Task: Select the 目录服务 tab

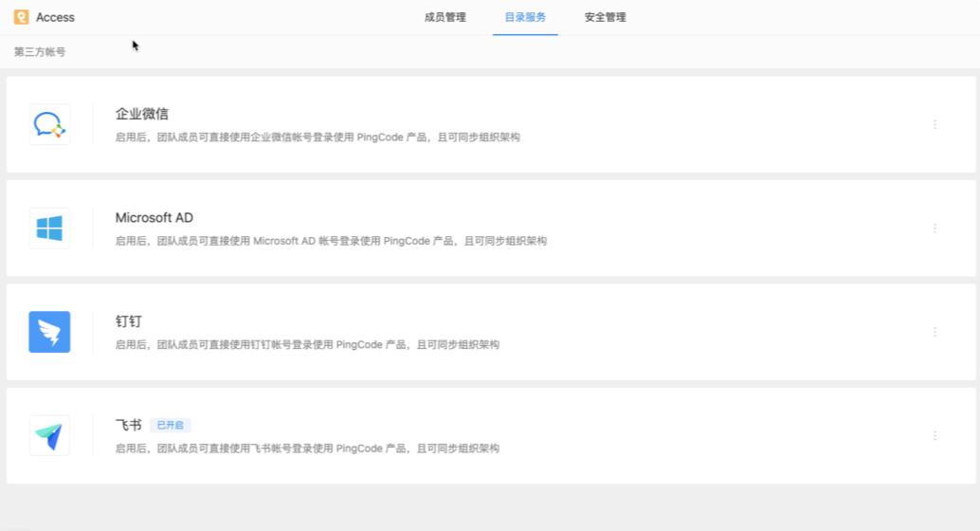Action: (525, 17)
